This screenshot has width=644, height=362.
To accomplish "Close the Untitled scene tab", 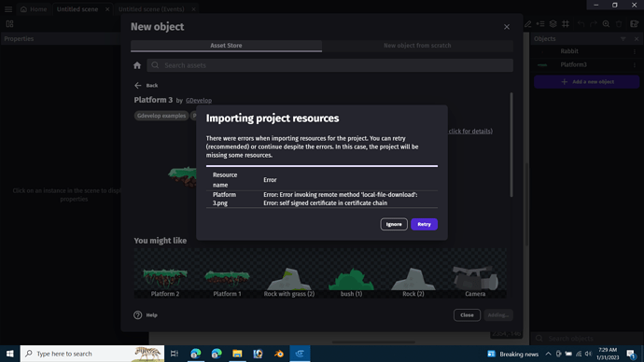I will pyautogui.click(x=107, y=9).
